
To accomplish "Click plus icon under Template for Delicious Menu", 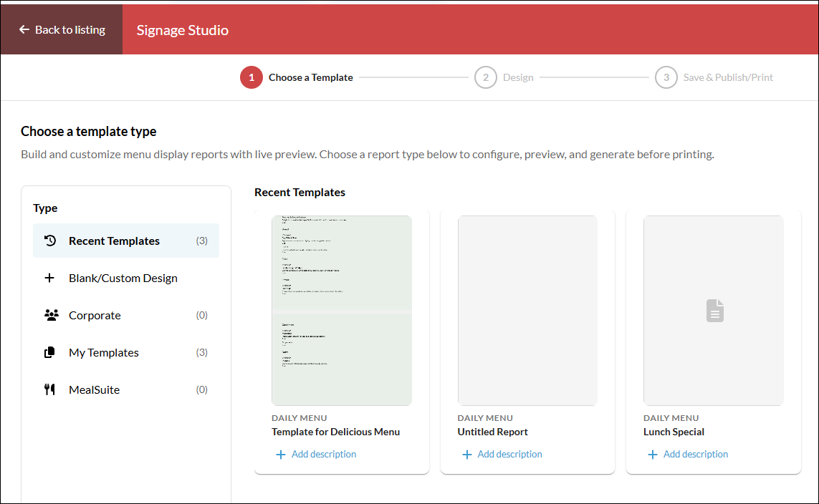I will (x=280, y=455).
